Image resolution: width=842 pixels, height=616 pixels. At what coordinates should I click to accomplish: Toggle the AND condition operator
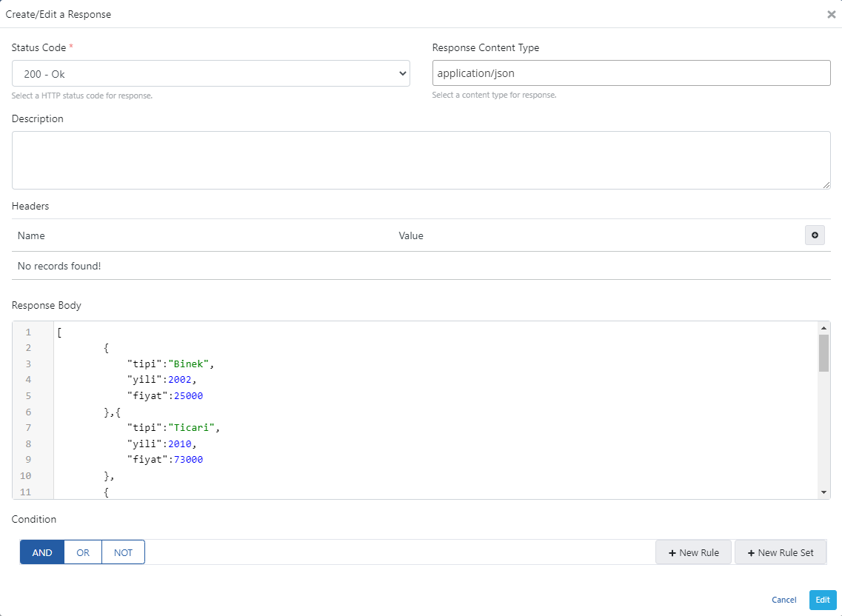point(41,552)
